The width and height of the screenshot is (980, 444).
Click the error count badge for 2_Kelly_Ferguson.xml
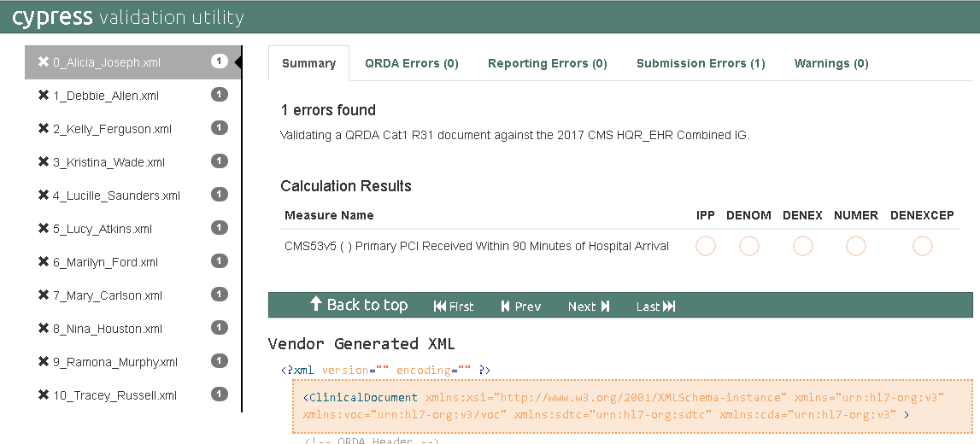click(220, 128)
